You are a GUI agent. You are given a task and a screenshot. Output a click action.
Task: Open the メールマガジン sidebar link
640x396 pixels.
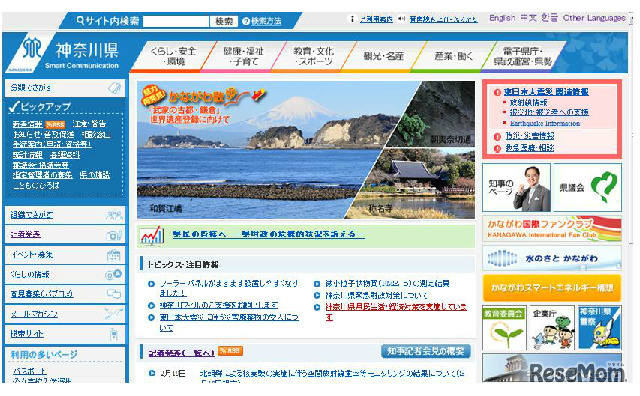35,314
